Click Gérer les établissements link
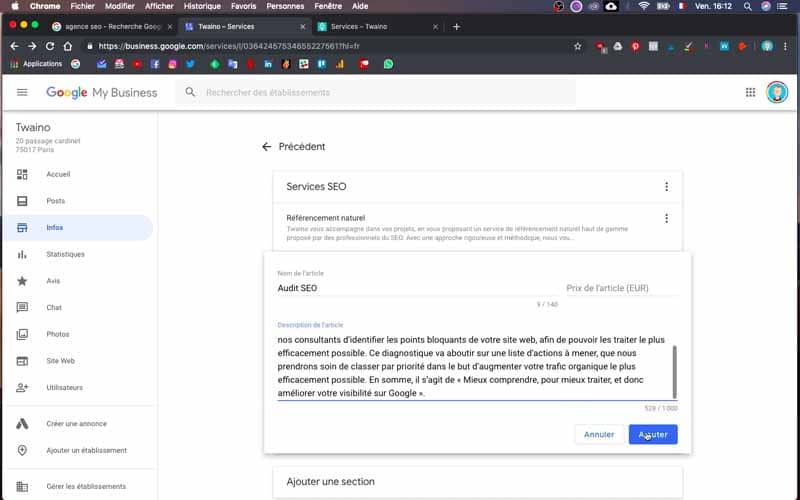 click(x=86, y=486)
